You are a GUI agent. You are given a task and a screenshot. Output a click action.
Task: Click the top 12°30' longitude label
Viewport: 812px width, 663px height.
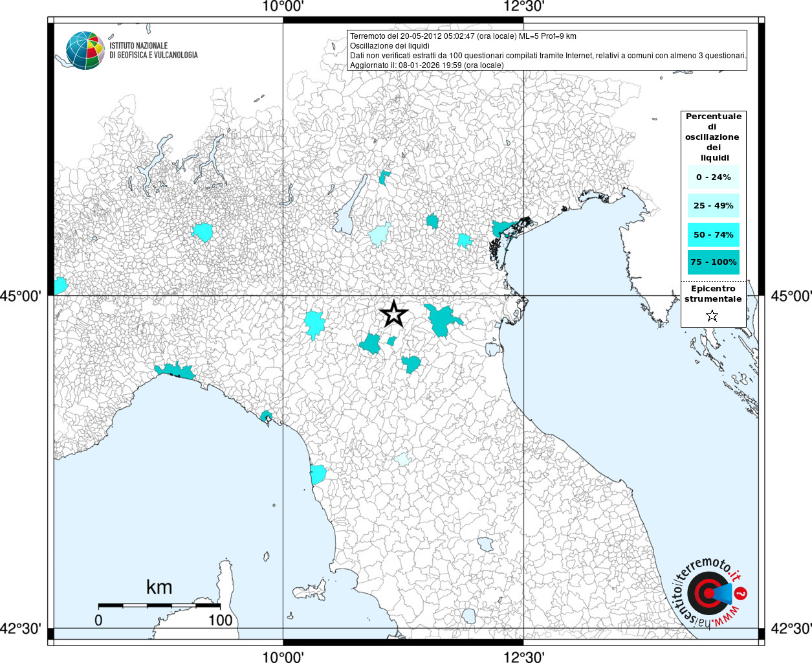[524, 7]
